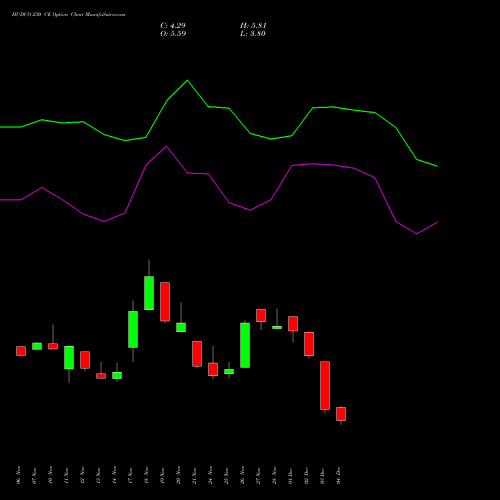
Task: Click the high value H: 5.81
Action: [253, 25]
